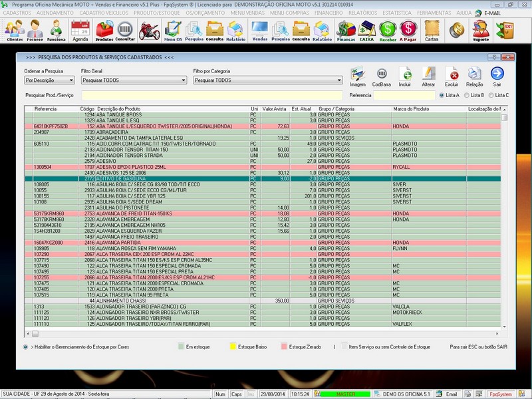Open the FINANCEIRO menu
This screenshot has height=399, width=532.
(329, 13)
